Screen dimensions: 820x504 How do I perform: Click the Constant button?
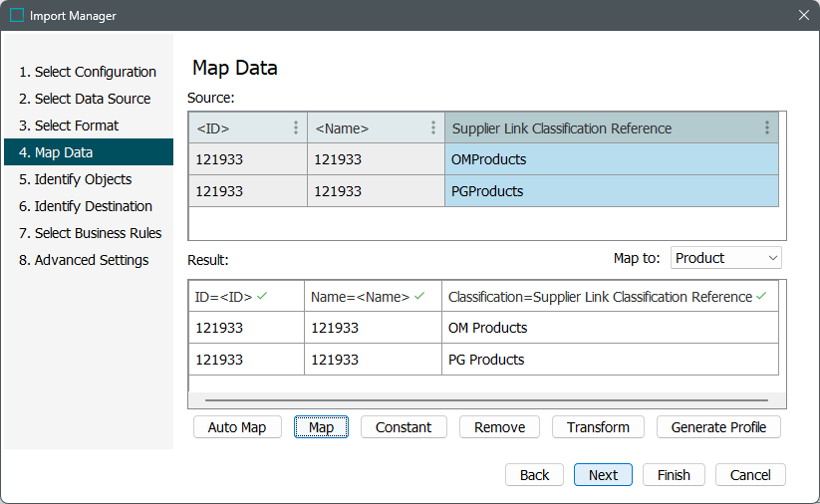[404, 427]
